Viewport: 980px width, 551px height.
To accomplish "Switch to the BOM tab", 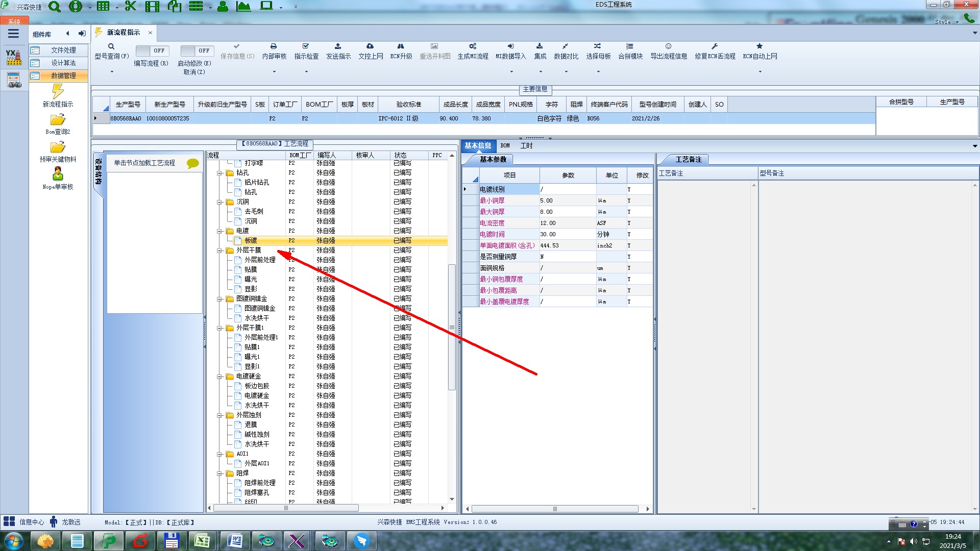I will point(505,146).
